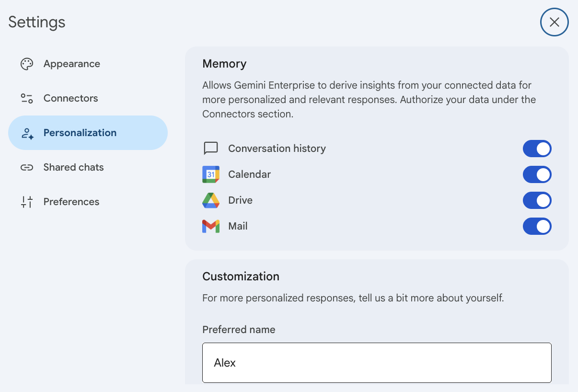Disable Drive memory access
Viewport: 578px width, 392px height.
click(537, 200)
